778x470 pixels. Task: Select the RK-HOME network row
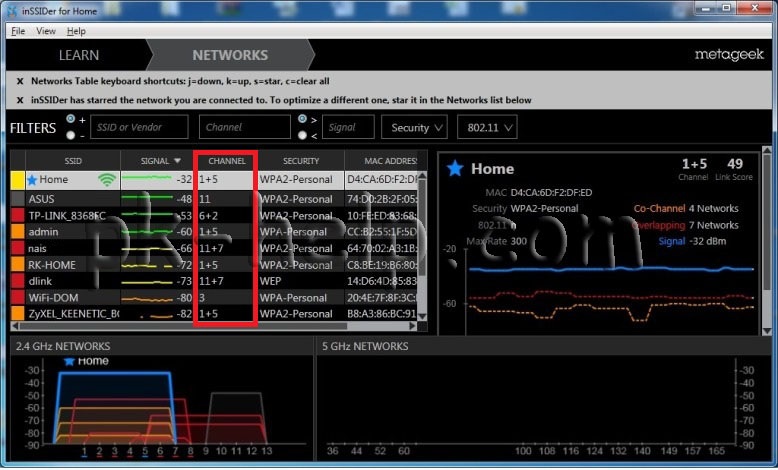click(x=214, y=265)
